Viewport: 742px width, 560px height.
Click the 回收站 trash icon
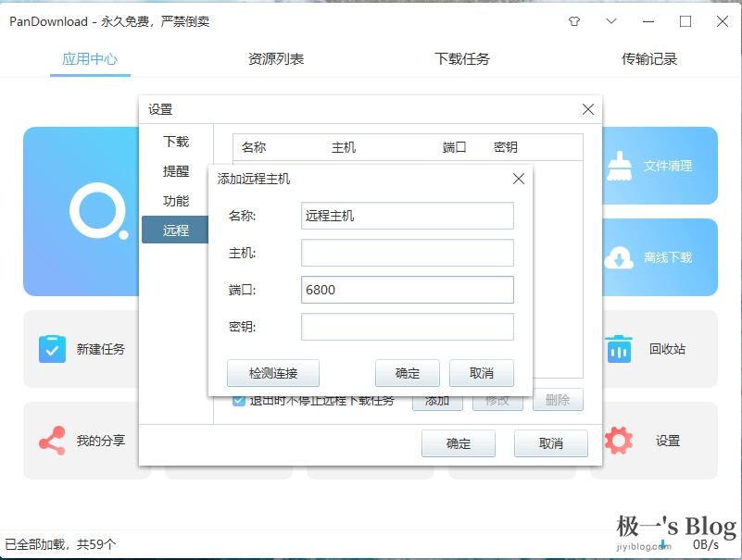coord(619,349)
